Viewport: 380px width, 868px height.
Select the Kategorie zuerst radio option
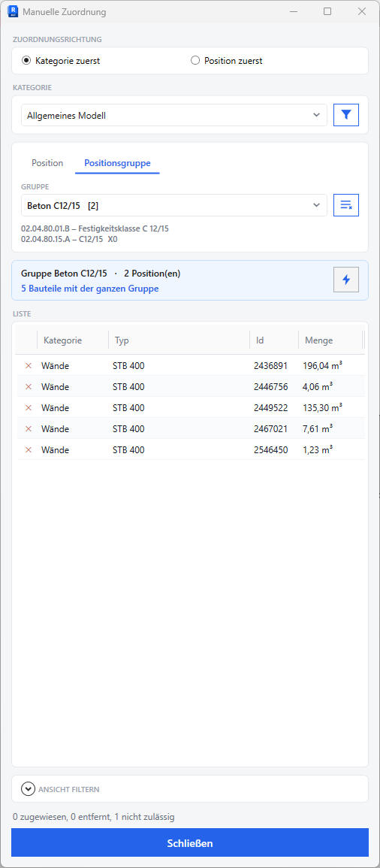[61, 61]
